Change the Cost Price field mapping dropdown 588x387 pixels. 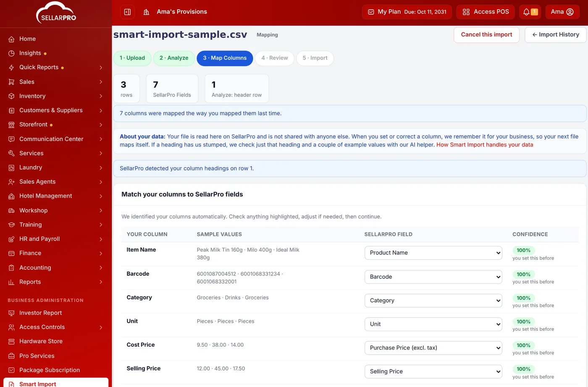tap(433, 348)
